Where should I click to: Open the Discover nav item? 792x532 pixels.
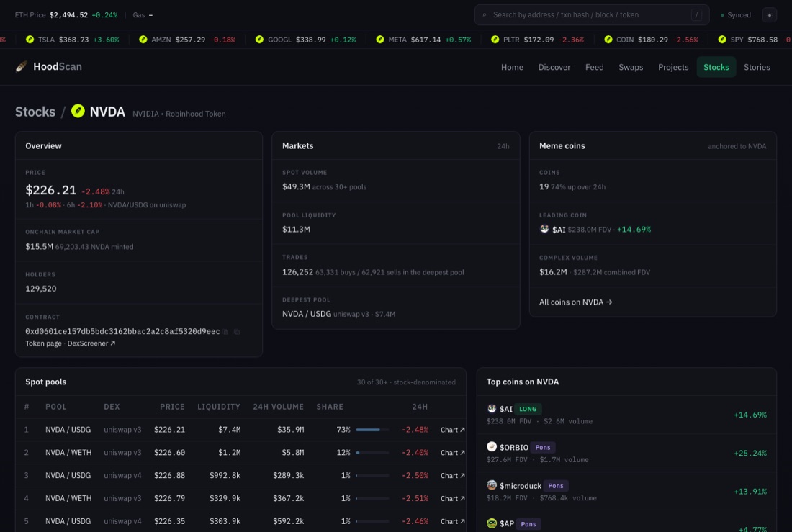pyautogui.click(x=554, y=67)
